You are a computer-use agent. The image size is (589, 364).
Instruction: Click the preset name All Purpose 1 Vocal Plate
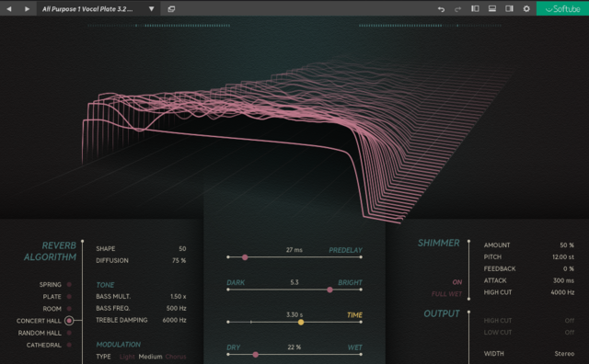tap(87, 9)
